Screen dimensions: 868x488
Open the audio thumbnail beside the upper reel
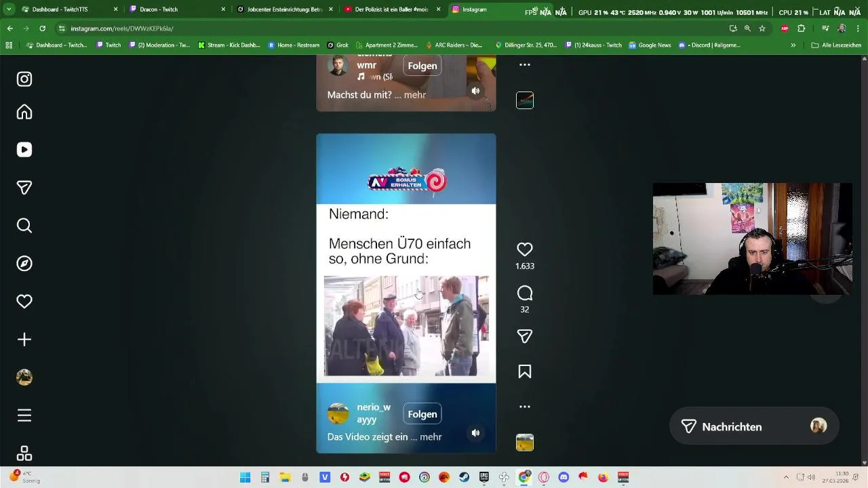(x=525, y=100)
